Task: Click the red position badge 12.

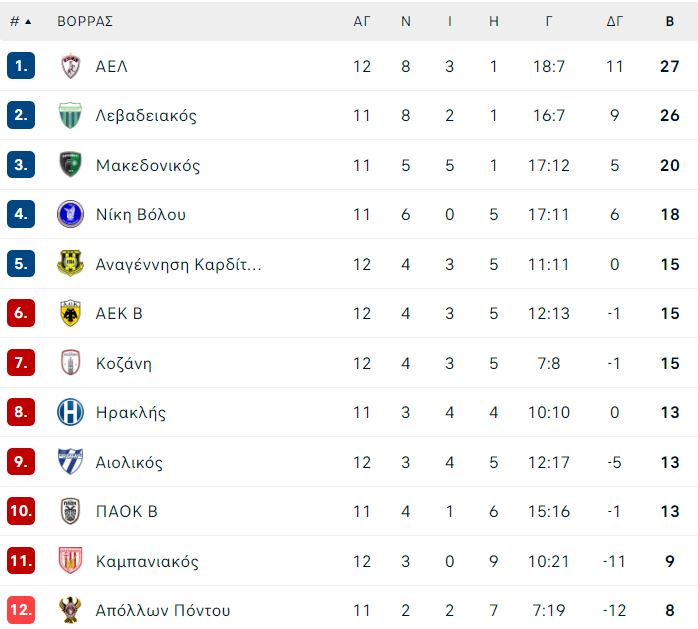Action: coord(21,609)
